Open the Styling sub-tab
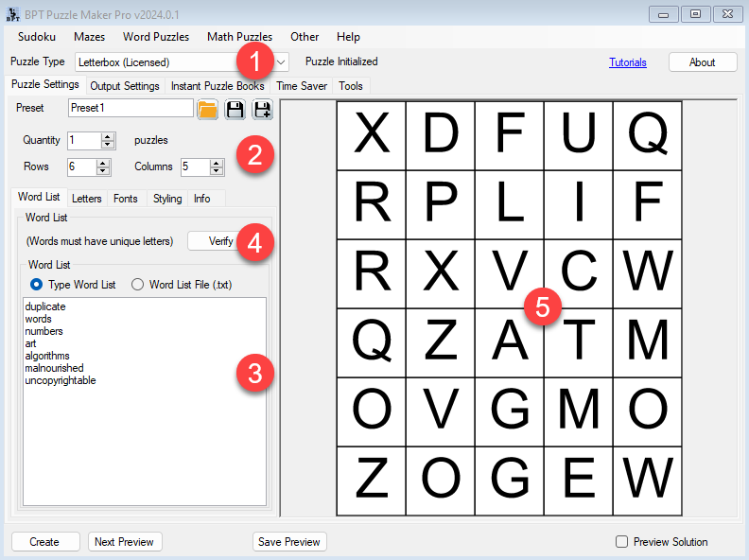The width and height of the screenshot is (749, 560). [167, 199]
